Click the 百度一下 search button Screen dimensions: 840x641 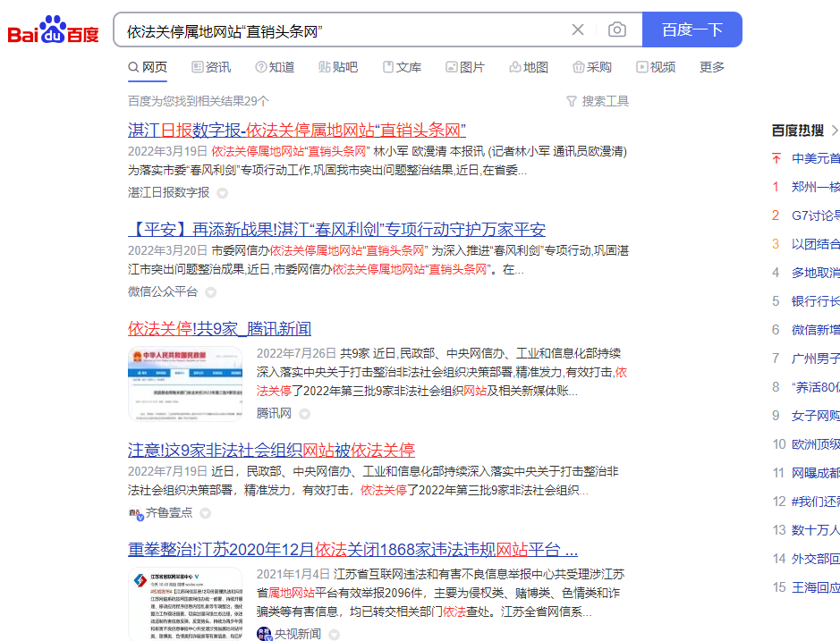point(692,30)
